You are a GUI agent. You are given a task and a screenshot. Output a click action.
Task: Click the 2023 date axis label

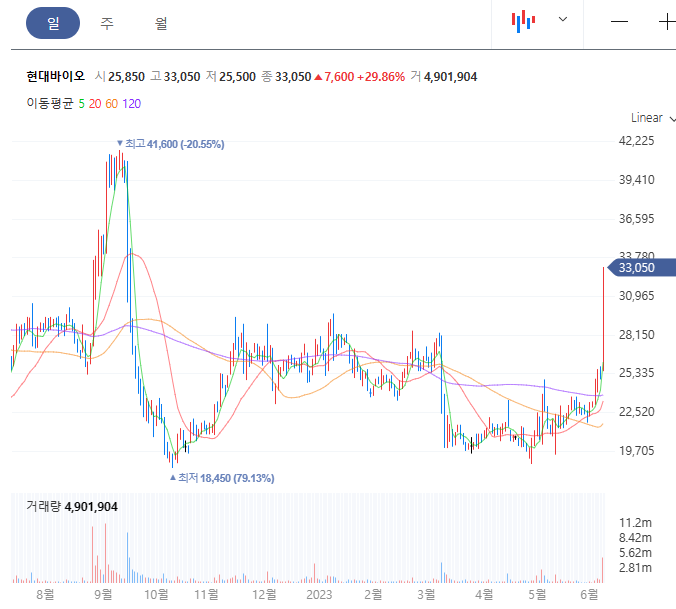319,595
